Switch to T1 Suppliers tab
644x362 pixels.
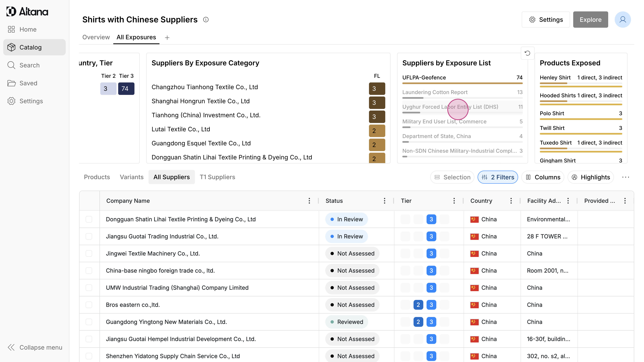217,177
